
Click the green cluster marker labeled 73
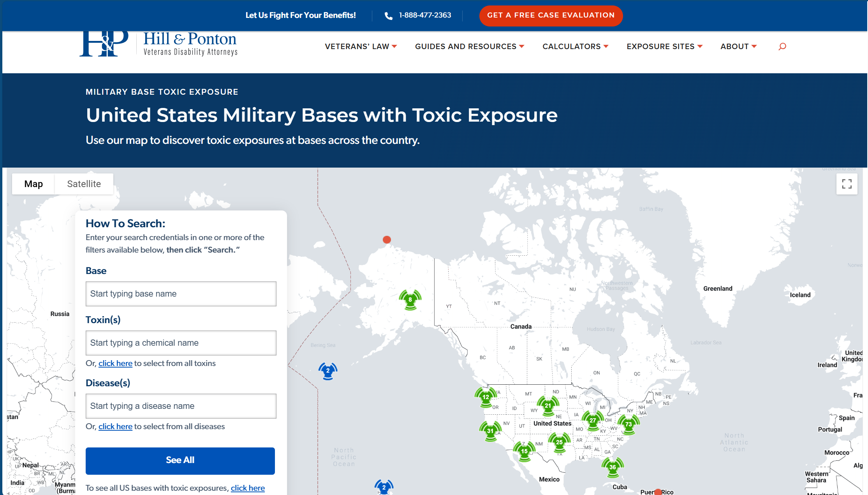pyautogui.click(x=628, y=424)
